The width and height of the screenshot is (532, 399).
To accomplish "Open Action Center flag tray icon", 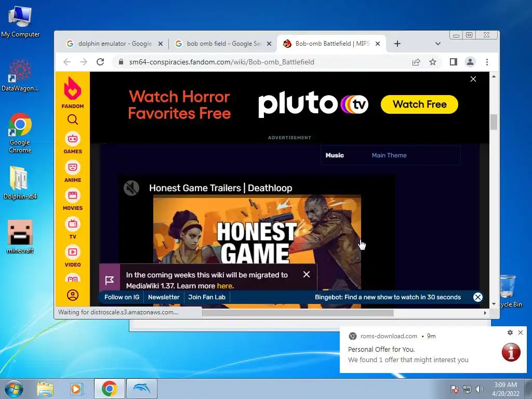I will pos(455,389).
